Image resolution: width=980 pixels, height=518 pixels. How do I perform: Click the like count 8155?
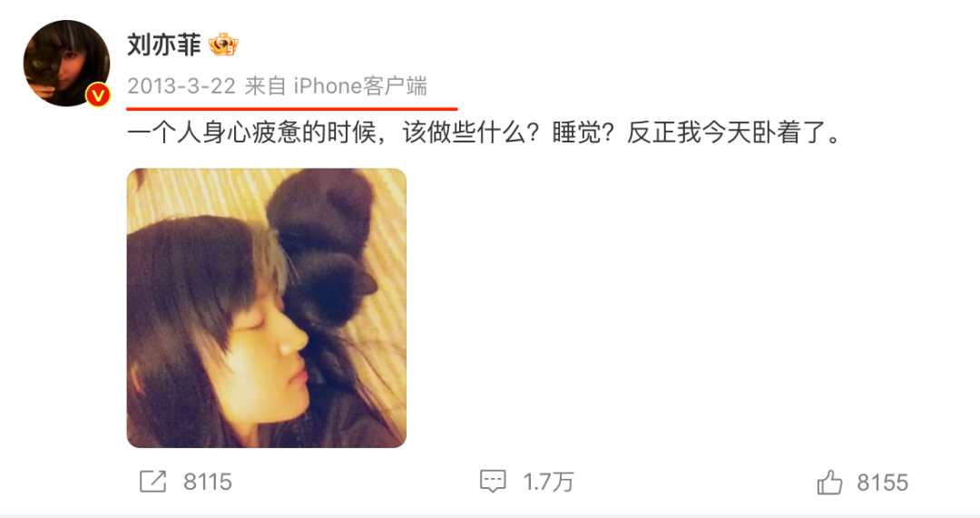882,483
